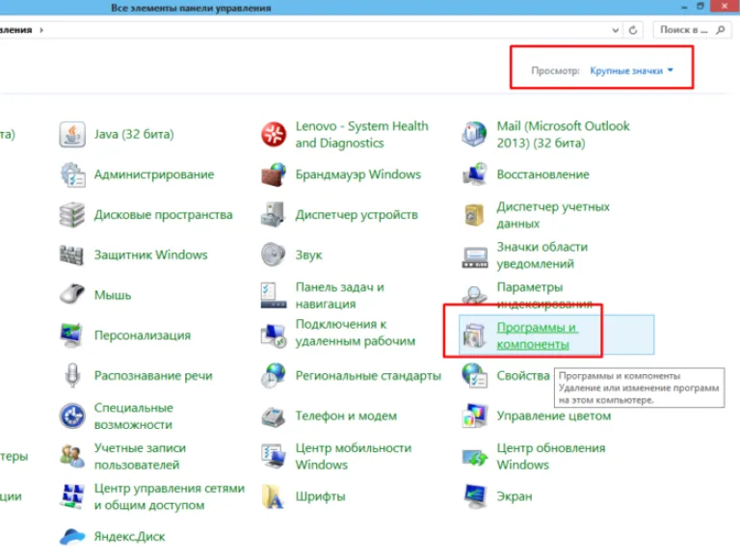Open the Подключения к удаленным рабочим icon

pos(274,335)
